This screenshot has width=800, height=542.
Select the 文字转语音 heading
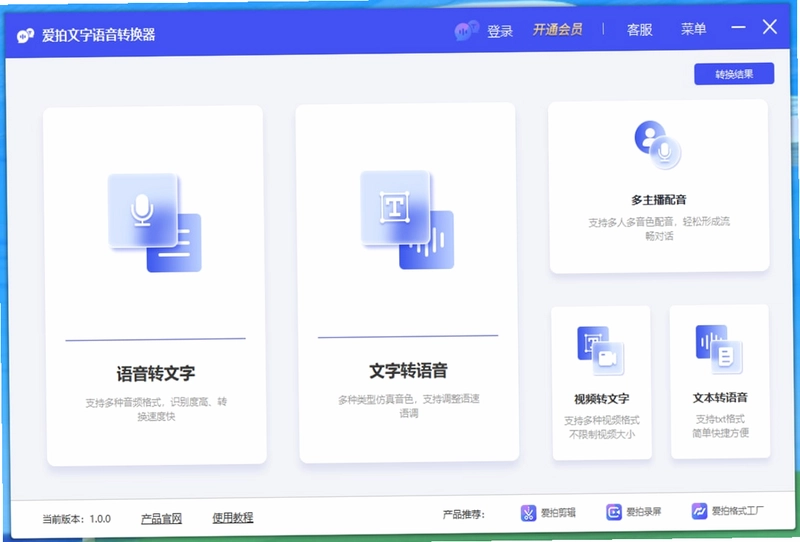tap(408, 371)
